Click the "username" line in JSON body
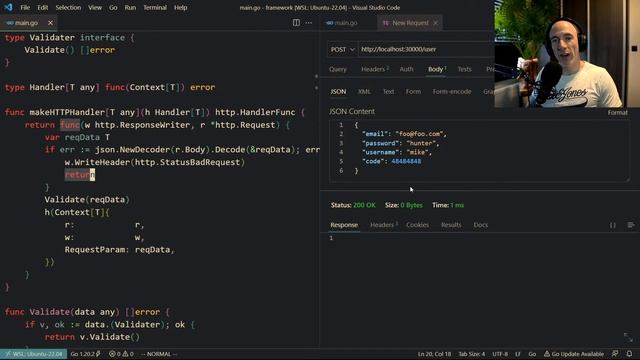The height and width of the screenshot is (360, 640). coord(397,152)
